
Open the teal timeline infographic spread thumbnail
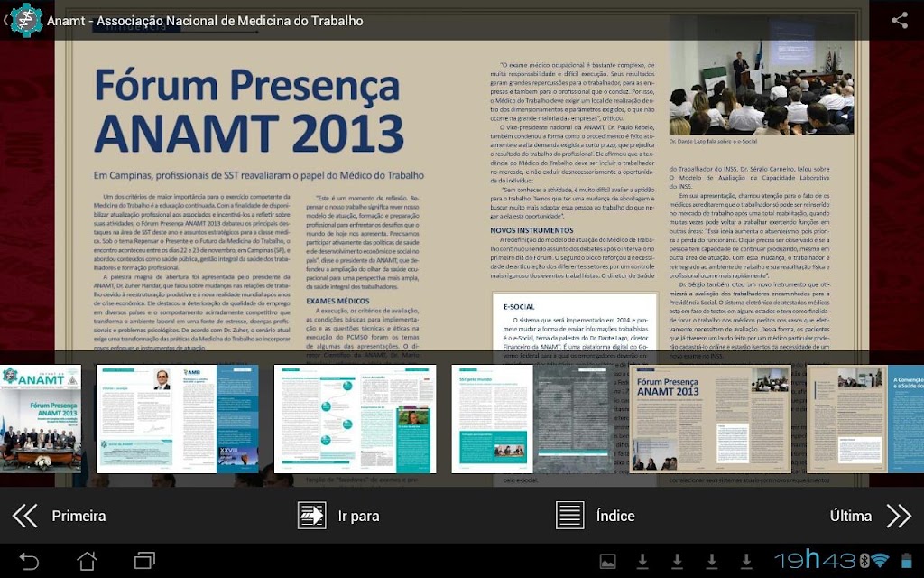click(x=356, y=419)
